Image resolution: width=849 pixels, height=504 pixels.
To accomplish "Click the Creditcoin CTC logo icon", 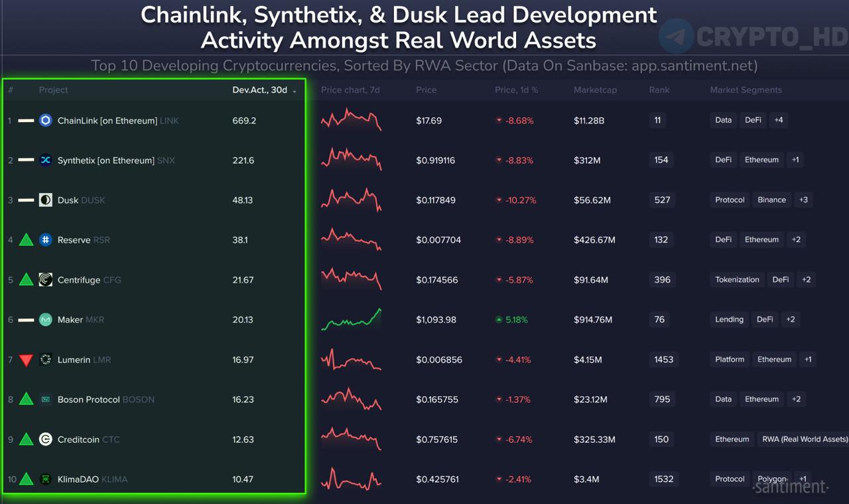I will pos(45,439).
